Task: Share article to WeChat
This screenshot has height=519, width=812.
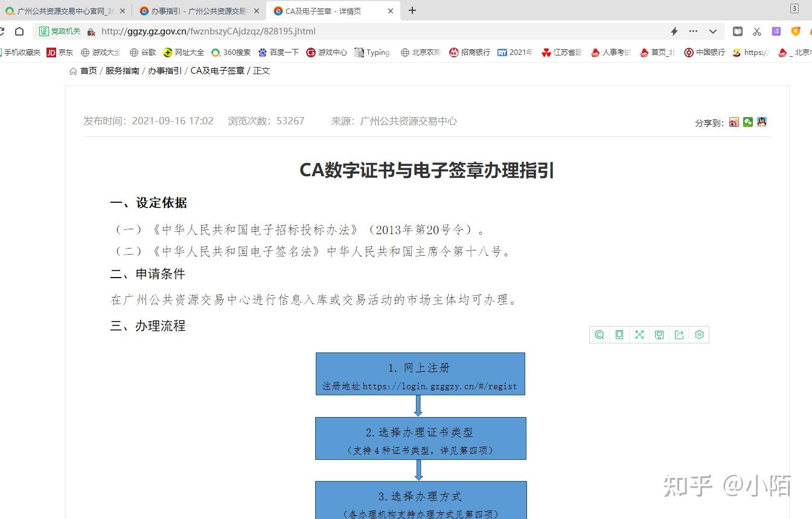Action: coord(748,122)
